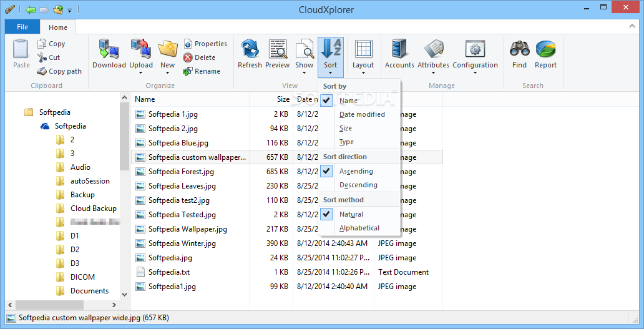Open quick access toolbar customize arrow
644x329 pixels.
(70, 10)
